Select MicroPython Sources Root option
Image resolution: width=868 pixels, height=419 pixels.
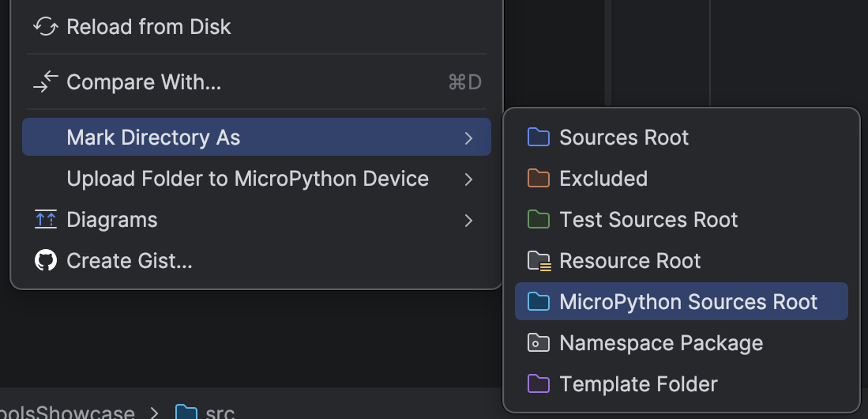coord(682,301)
